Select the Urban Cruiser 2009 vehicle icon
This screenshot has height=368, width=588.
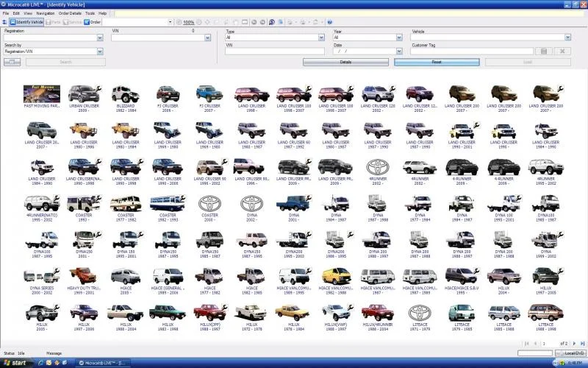(84, 94)
